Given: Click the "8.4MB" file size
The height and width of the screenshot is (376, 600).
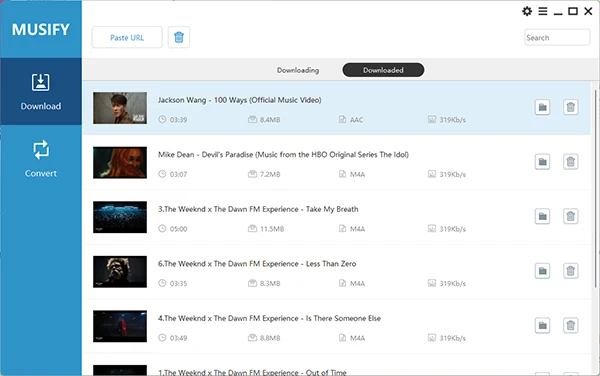Looking at the screenshot, I should (x=270, y=120).
